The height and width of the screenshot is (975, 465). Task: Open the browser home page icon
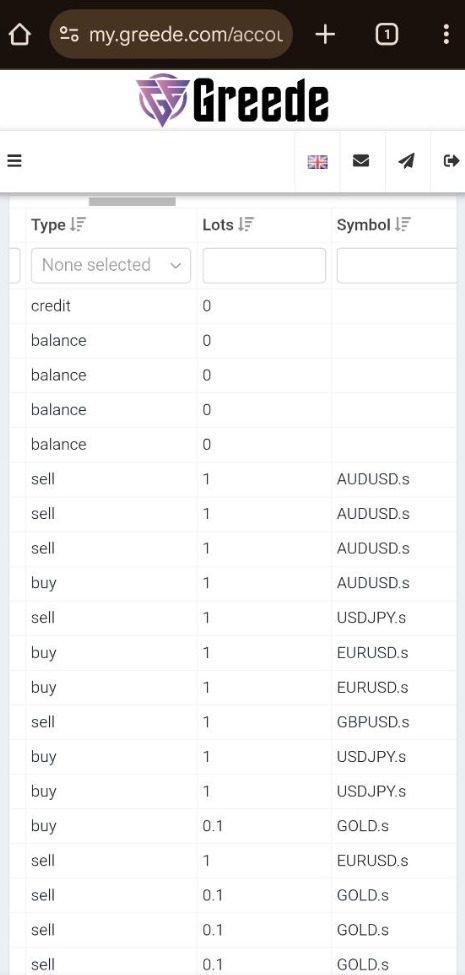(19, 35)
